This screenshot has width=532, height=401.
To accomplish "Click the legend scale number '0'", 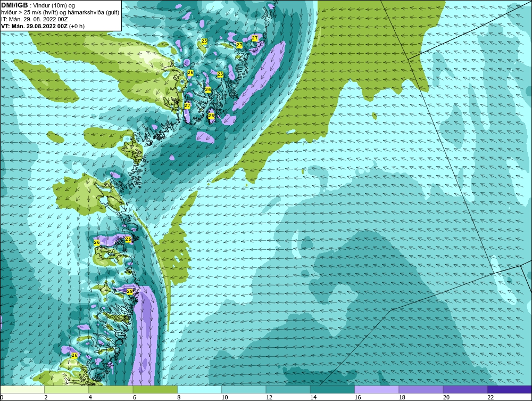I will 2,398.
